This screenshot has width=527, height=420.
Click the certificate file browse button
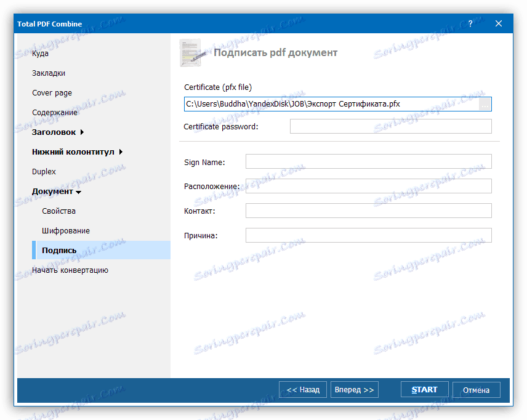point(485,104)
